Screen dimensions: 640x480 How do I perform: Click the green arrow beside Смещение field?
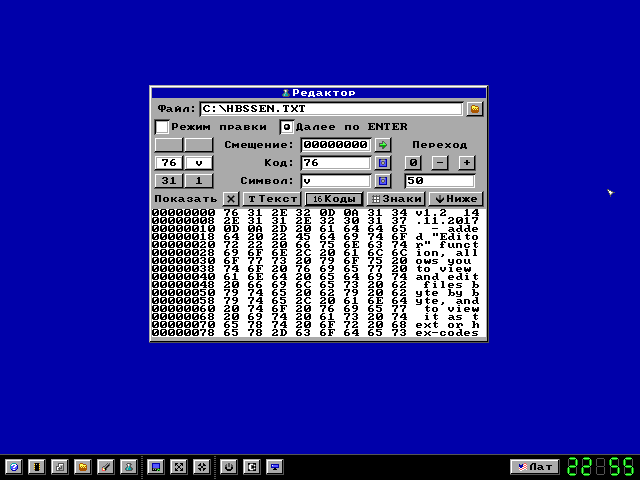tap(382, 145)
